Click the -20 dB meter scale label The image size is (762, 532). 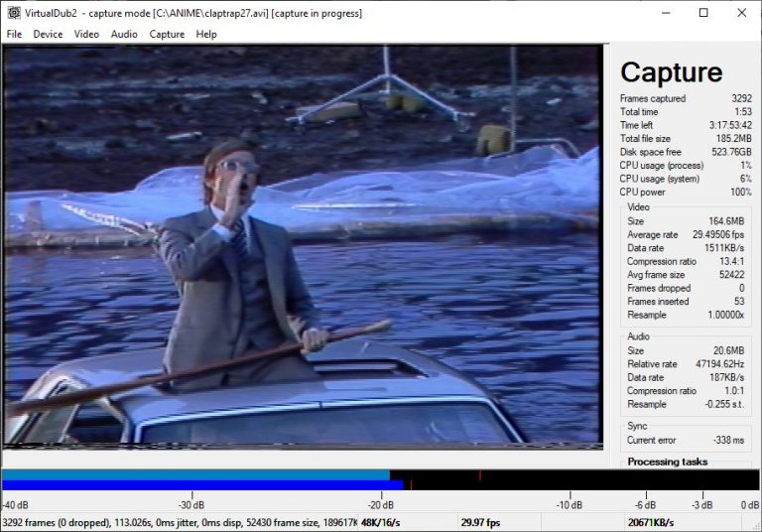pyautogui.click(x=381, y=505)
